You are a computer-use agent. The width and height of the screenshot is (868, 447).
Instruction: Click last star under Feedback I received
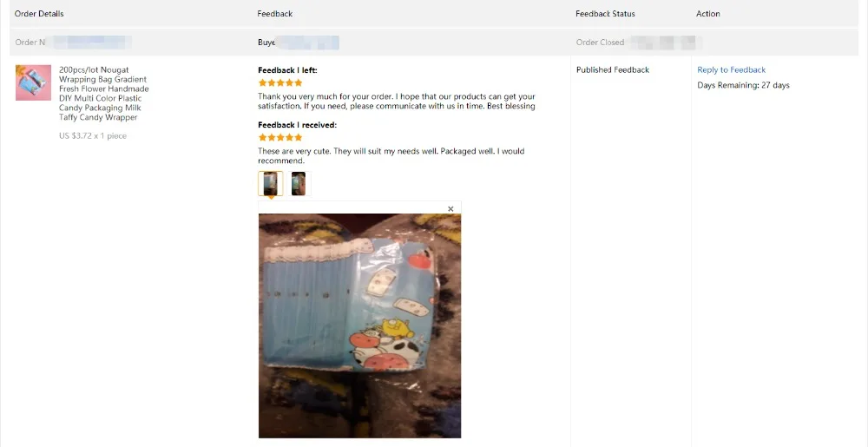pos(299,137)
